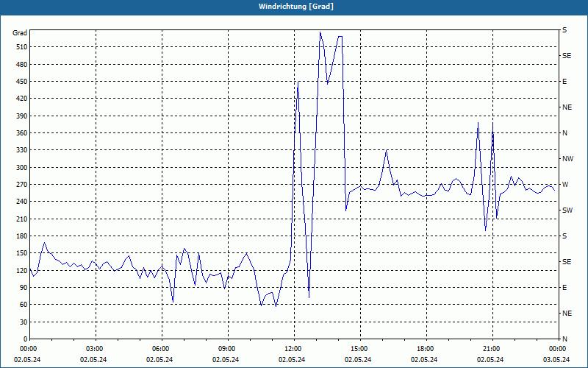Select the 18:00 time axis label
The width and height of the screenshot is (588, 368).
(426, 349)
